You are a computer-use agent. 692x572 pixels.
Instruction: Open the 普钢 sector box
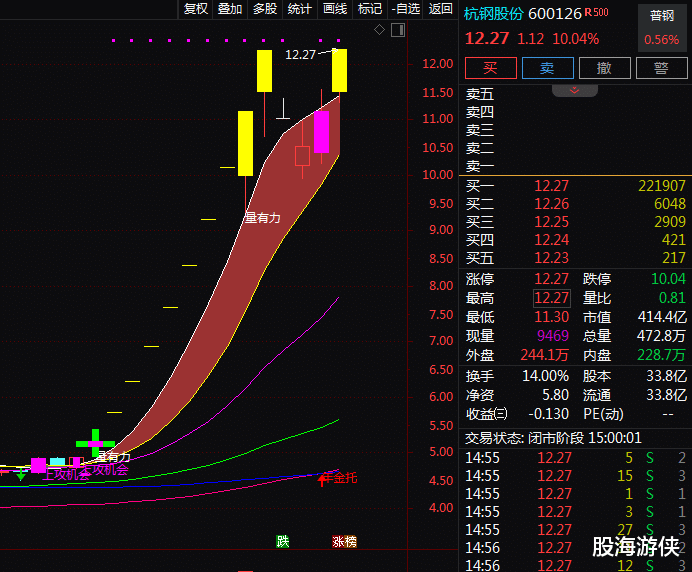pyautogui.click(x=662, y=28)
